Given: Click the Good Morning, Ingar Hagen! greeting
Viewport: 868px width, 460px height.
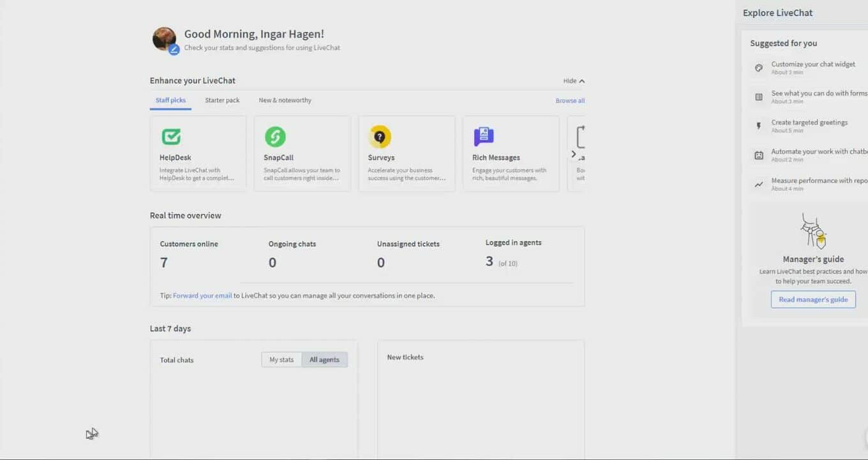Looking at the screenshot, I should pos(254,34).
